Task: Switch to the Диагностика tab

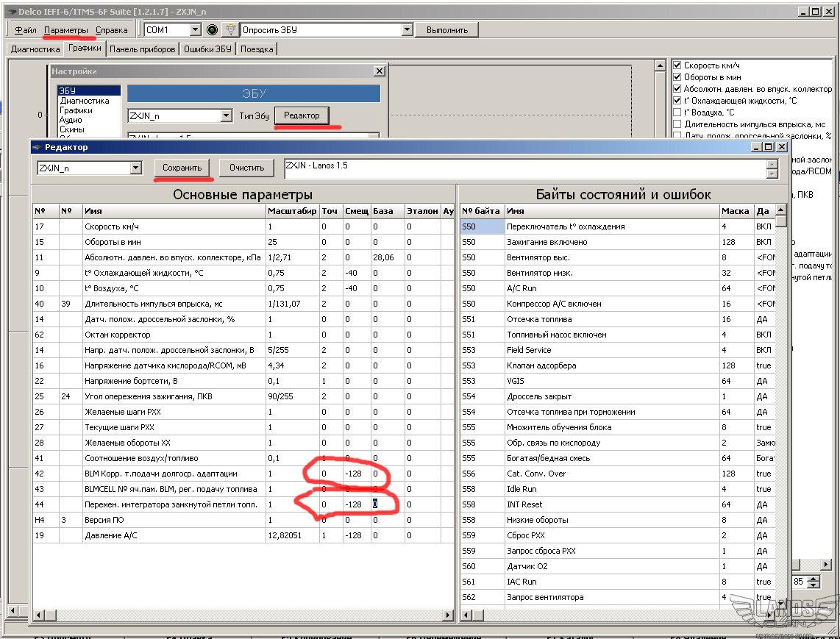Action: coord(35,49)
